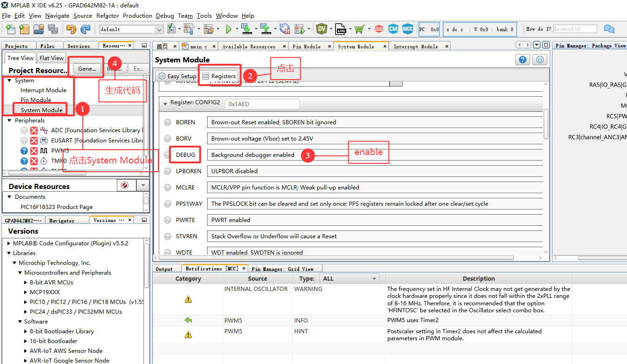Open the LOG icon in the toolbar
This screenshot has height=364, width=627.
pyautogui.click(x=341, y=29)
